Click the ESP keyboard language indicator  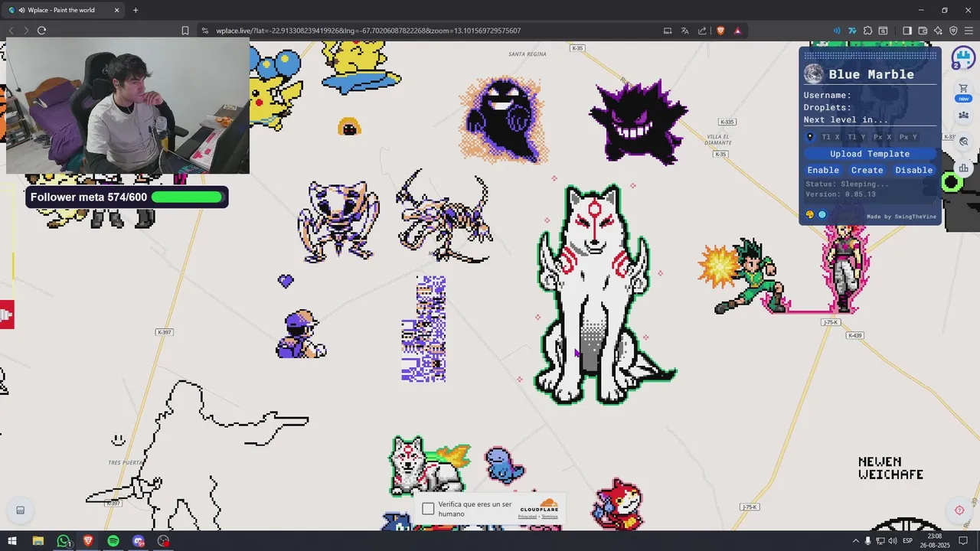(x=908, y=541)
